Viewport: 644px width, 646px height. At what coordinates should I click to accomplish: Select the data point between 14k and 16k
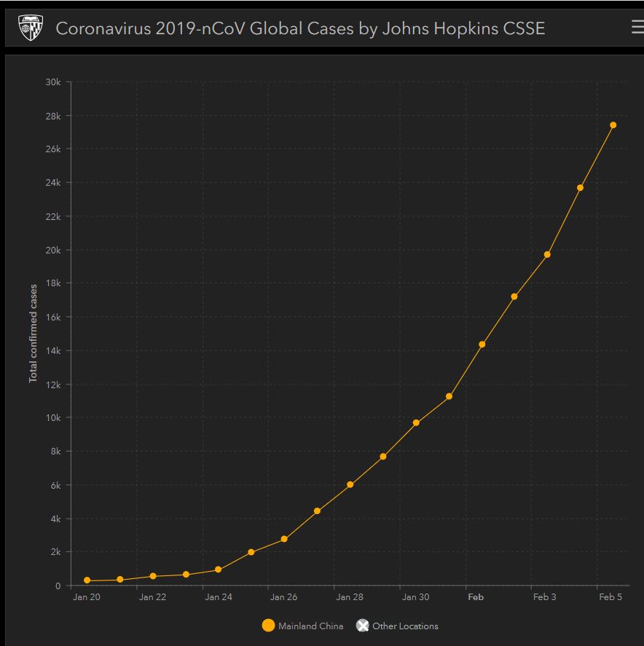[482, 344]
